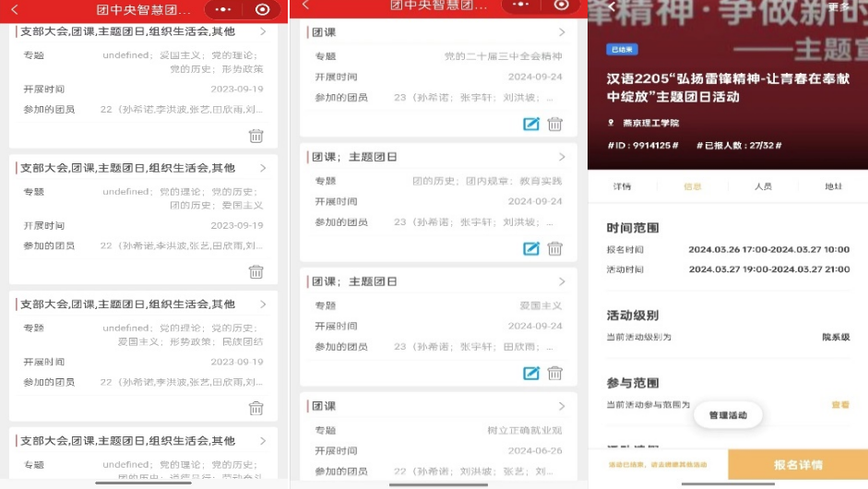Switch to the 详情 tab
Image resolution: width=868 pixels, height=489 pixels.
pos(623,186)
